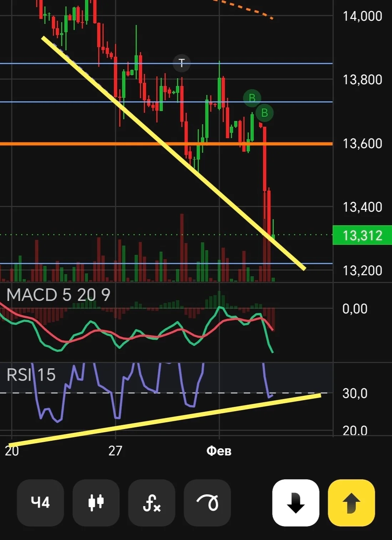The image size is (392, 540).
Task: Open indicators menu with fx icon
Action: click(x=152, y=503)
